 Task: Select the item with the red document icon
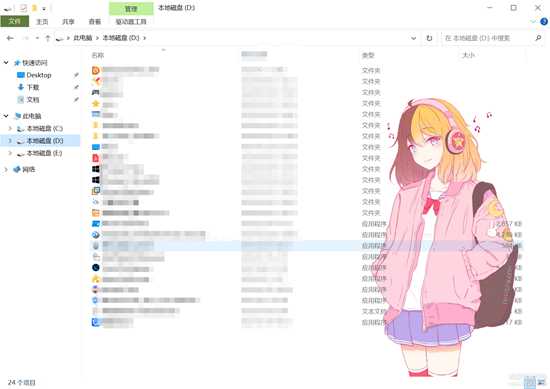pyautogui.click(x=96, y=158)
